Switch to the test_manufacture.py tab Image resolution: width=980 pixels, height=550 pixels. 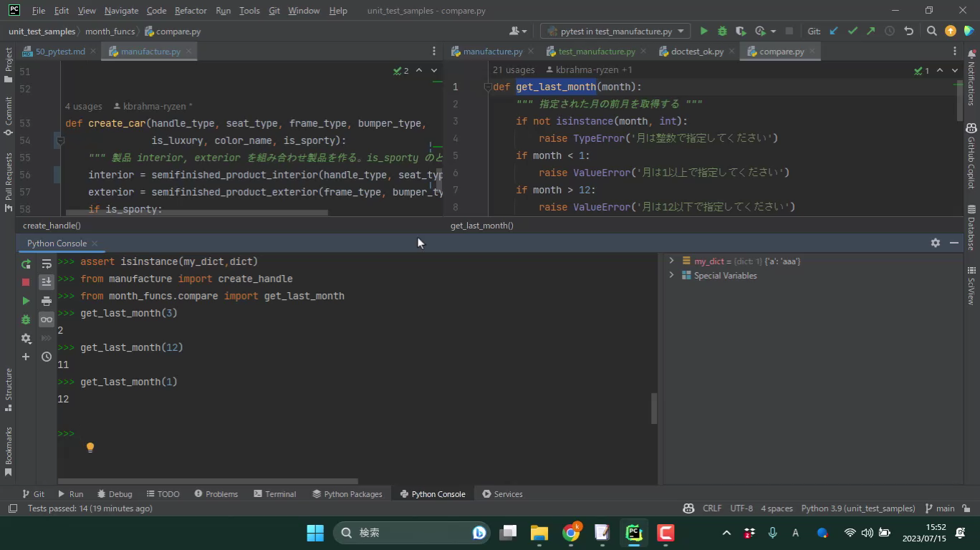tap(596, 52)
